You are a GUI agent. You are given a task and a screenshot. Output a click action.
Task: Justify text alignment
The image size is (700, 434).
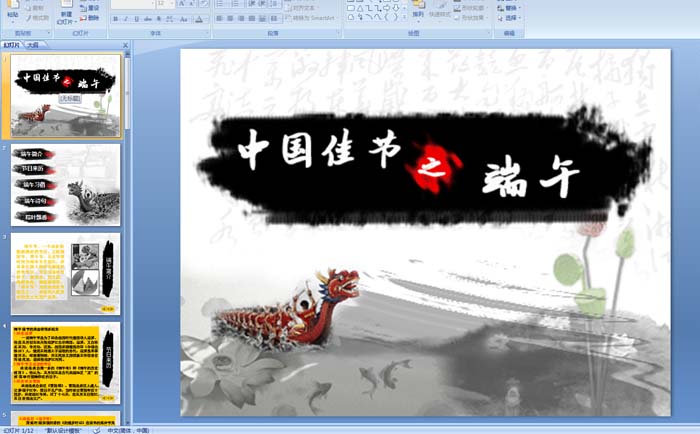[252, 18]
